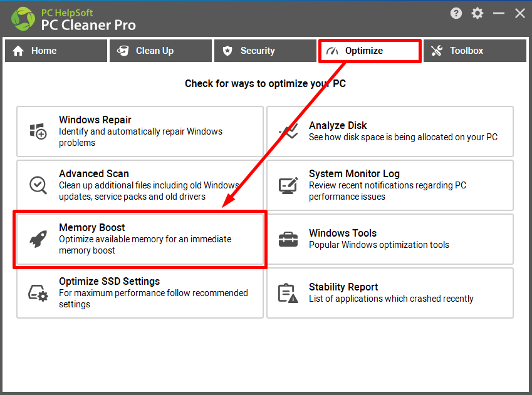Click the shield icon on Security tab
This screenshot has height=395, width=532.
point(227,51)
